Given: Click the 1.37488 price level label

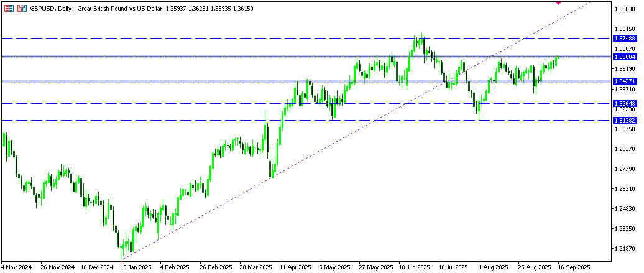Looking at the screenshot, I should tap(625, 38).
